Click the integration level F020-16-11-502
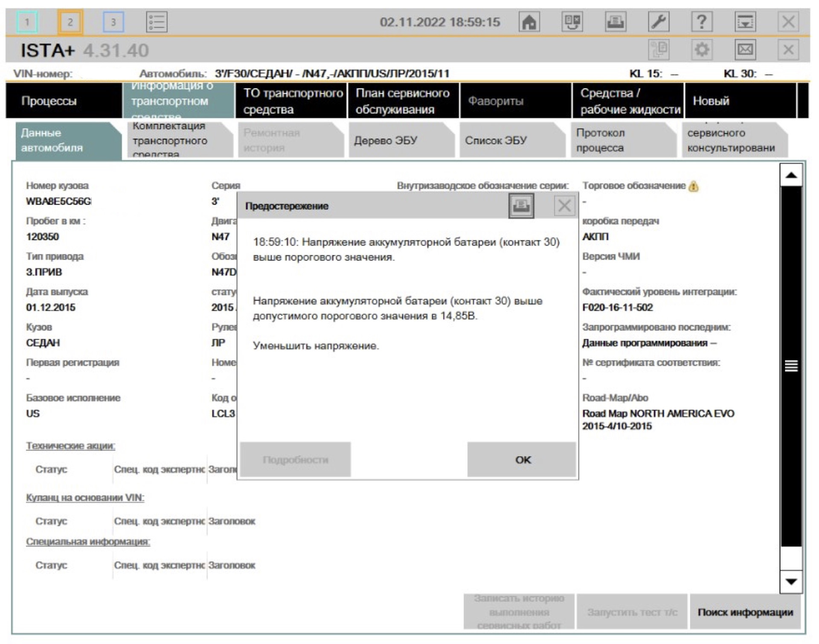This screenshot has width=819, height=644. [617, 307]
